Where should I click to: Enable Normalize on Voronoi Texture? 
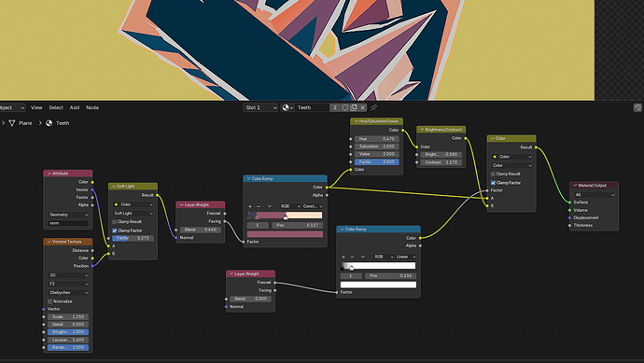50,301
